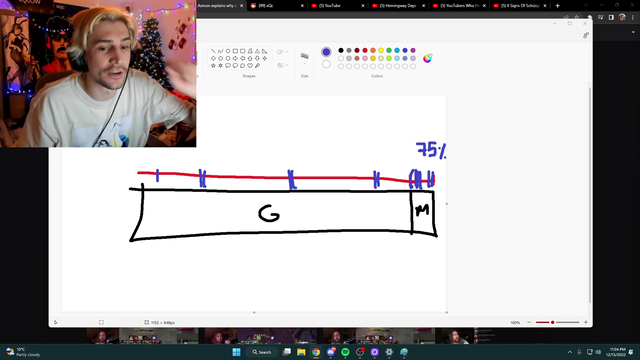This screenshot has width=640, height=360.
Task: Select the Oval shape tool
Action: 228,51
